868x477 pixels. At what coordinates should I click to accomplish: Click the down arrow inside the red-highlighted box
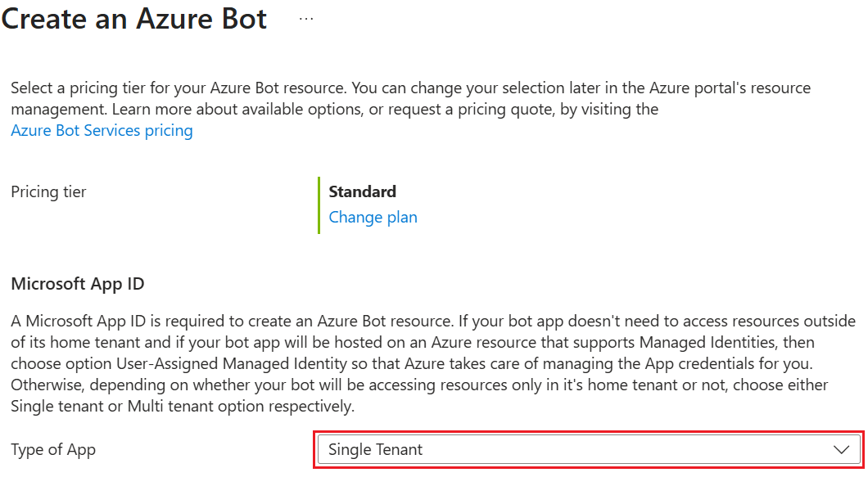pyautogui.click(x=841, y=449)
